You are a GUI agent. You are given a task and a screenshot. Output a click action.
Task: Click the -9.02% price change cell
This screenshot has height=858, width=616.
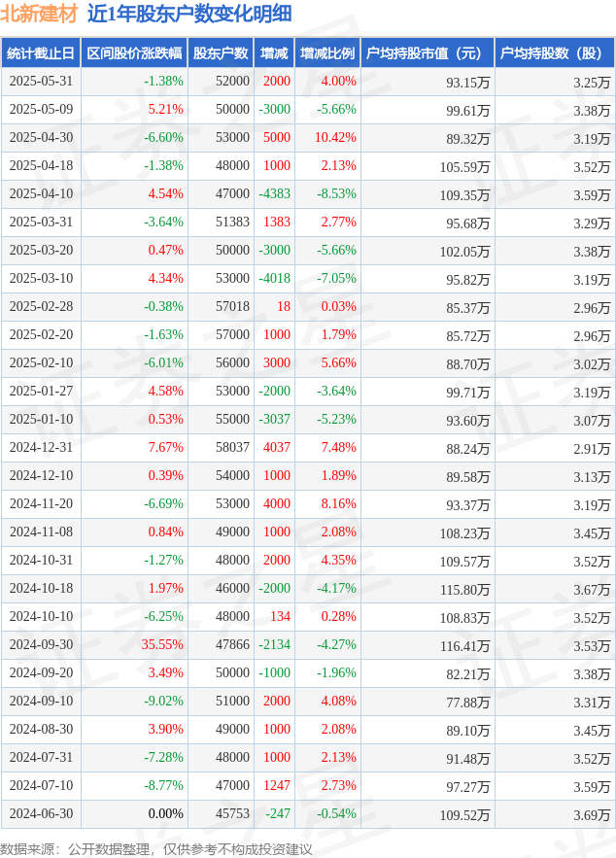tap(163, 701)
